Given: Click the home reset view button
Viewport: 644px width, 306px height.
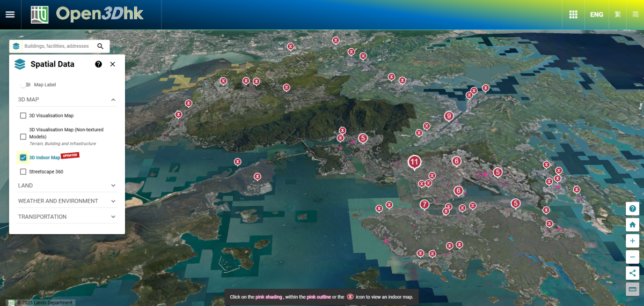Looking at the screenshot, I should point(633,225).
